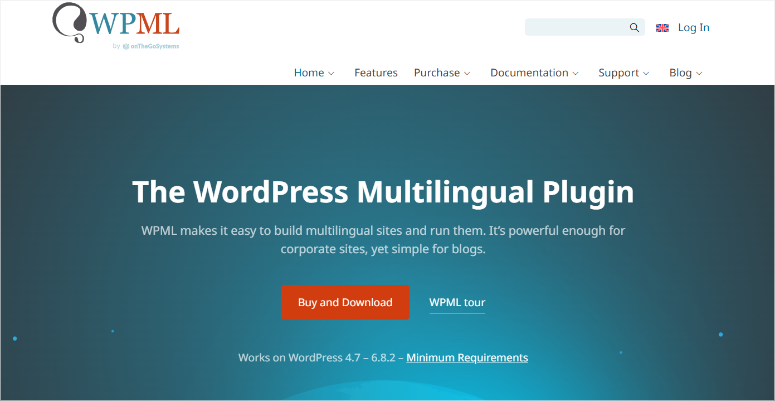The width and height of the screenshot is (775, 401).
Task: Select the UK flag language icon
Action: [x=662, y=28]
